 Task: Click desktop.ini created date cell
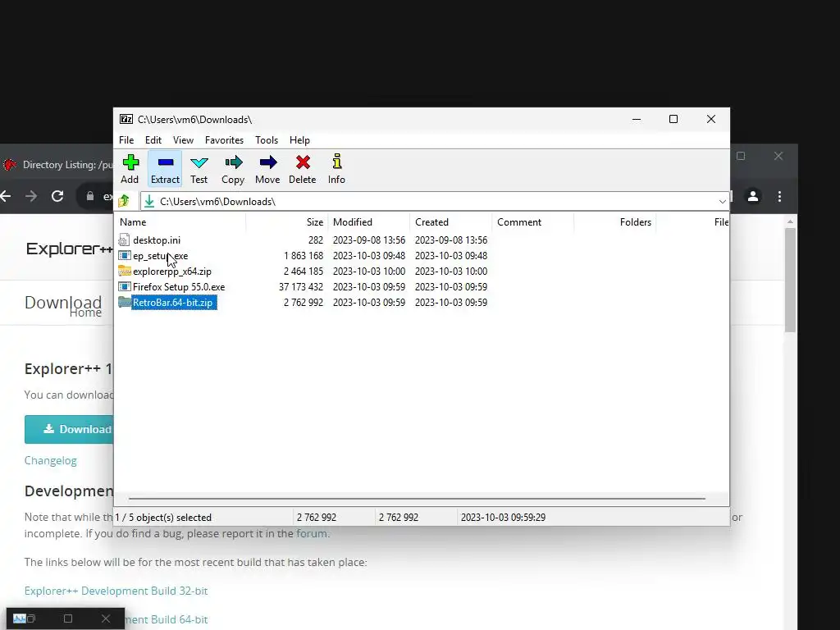451,240
